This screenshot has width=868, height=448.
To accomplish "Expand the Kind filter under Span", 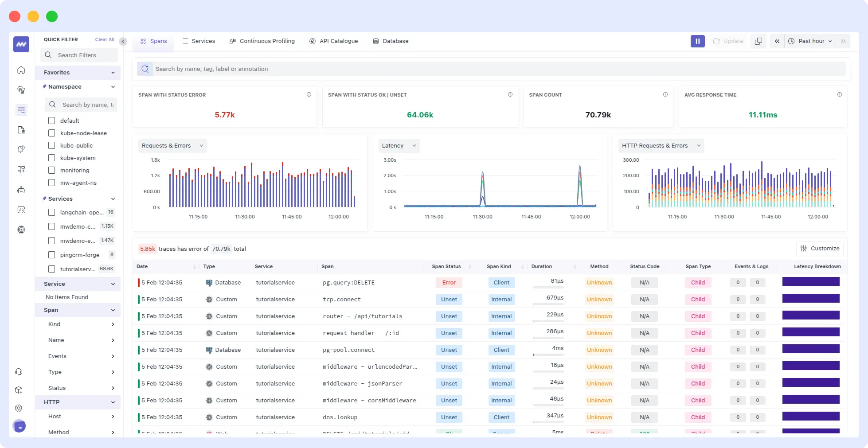I will click(x=113, y=324).
